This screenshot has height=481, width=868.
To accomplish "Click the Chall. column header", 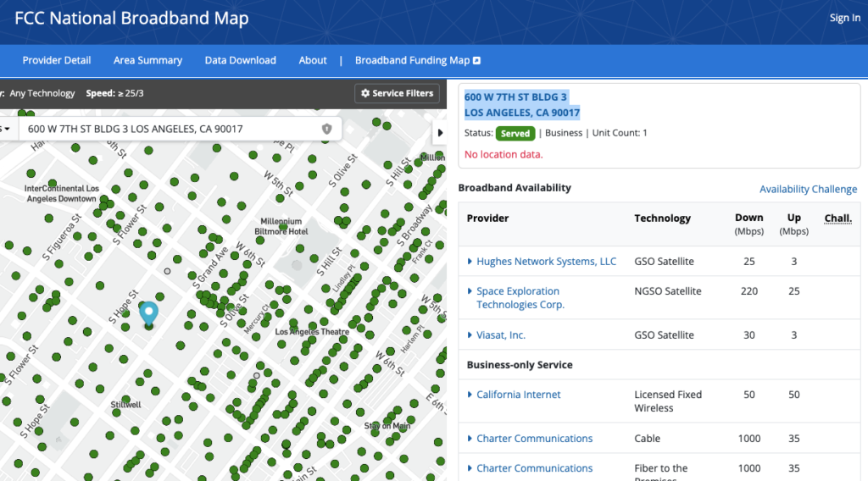I will pyautogui.click(x=837, y=218).
